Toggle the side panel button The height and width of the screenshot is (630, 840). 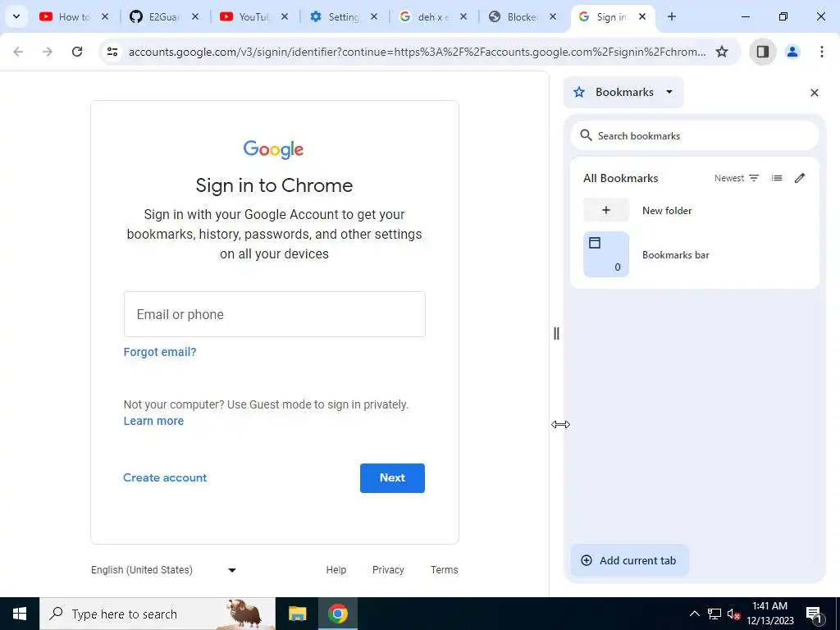[762, 52]
